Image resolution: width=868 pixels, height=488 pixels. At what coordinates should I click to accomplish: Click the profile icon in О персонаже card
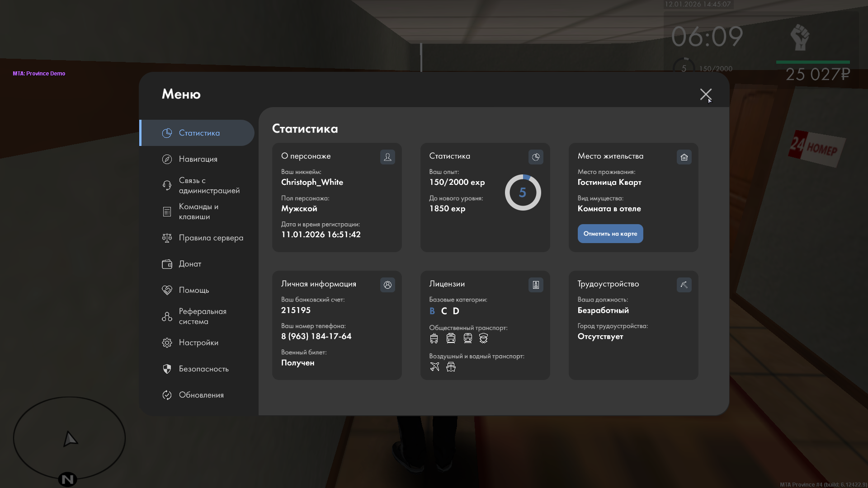387,157
